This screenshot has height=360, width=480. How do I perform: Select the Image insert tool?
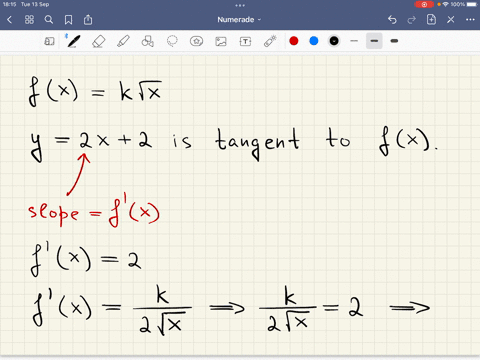pyautogui.click(x=221, y=41)
